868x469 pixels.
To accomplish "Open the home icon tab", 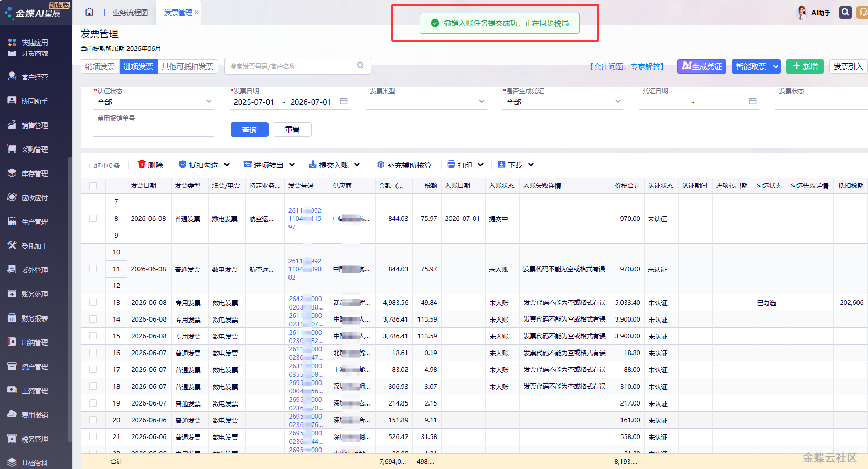I will (x=89, y=12).
